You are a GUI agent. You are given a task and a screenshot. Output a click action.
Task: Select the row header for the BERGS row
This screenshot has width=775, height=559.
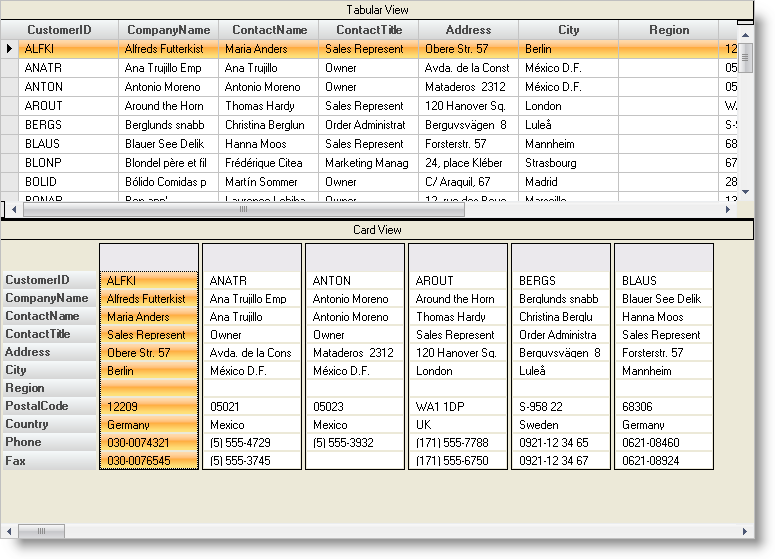(x=10, y=125)
